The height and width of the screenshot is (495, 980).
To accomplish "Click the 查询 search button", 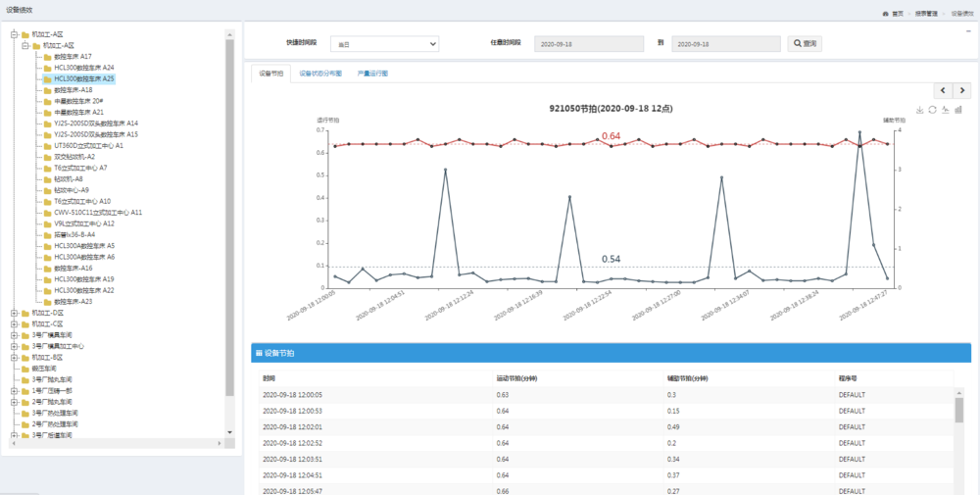I will click(804, 44).
